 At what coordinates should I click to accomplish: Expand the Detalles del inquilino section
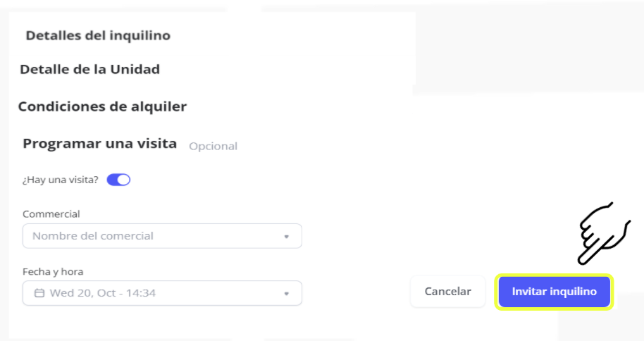(x=98, y=35)
